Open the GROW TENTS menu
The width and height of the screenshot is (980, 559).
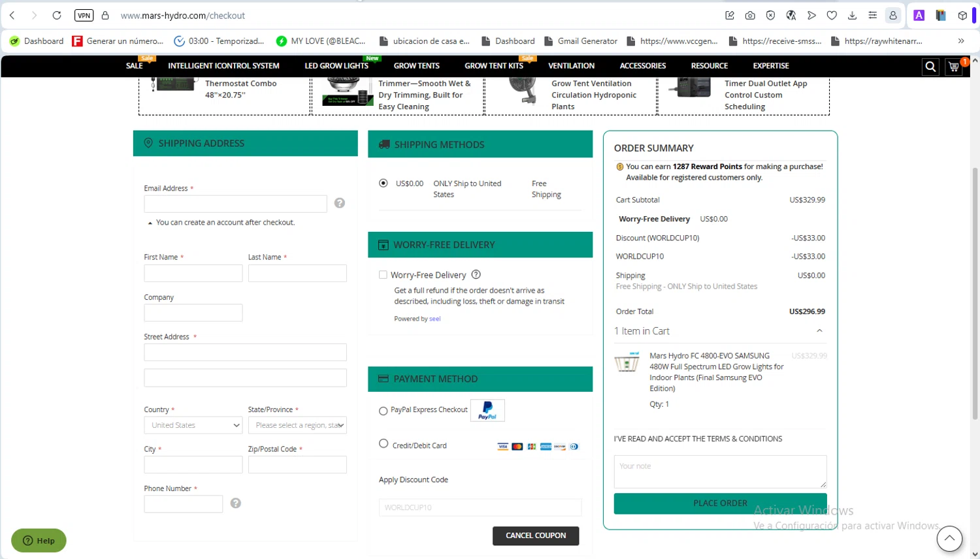[x=417, y=66]
